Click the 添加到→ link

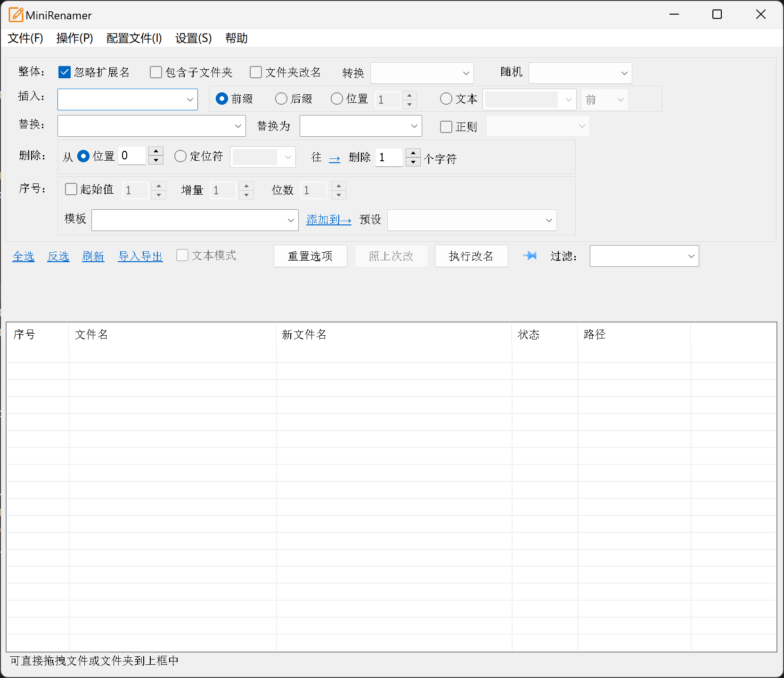click(328, 220)
